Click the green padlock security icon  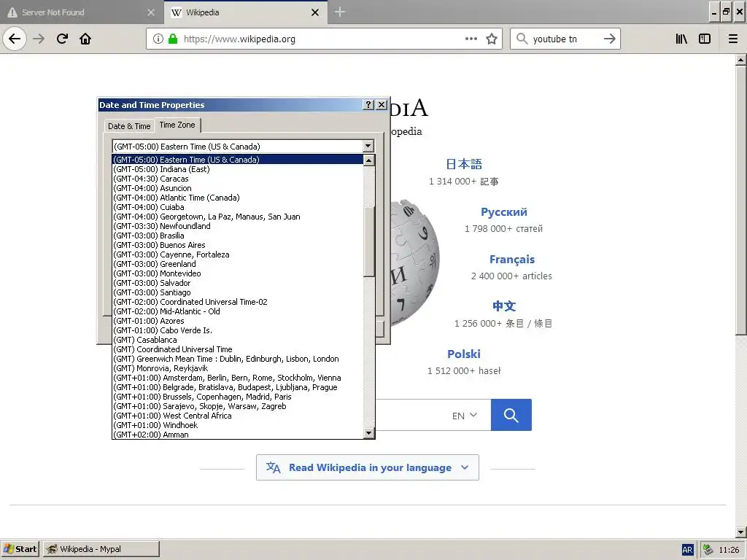[x=173, y=39]
